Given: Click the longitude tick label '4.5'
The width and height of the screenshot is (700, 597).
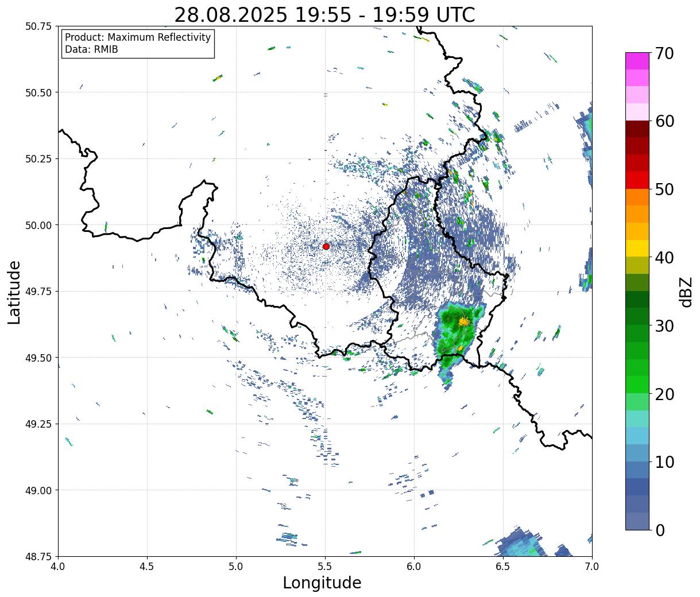Looking at the screenshot, I should point(147,567).
